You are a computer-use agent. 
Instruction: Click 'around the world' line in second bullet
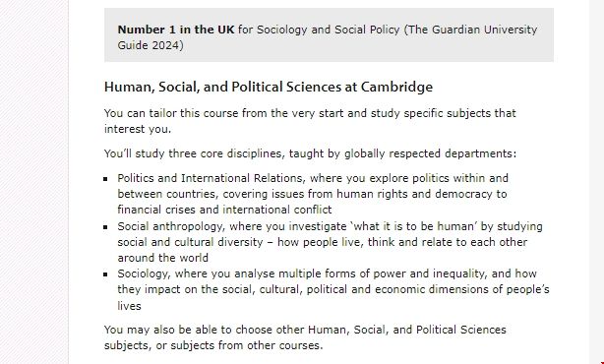coord(163,258)
